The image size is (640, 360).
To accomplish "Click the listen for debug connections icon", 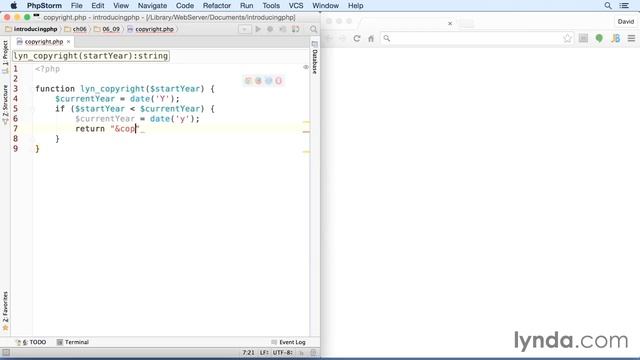I will [296, 29].
